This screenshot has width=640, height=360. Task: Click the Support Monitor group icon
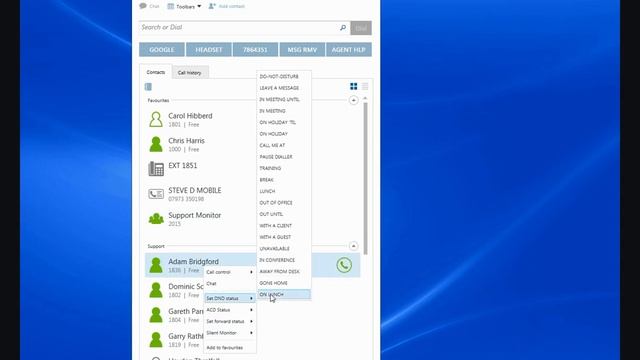point(156,219)
